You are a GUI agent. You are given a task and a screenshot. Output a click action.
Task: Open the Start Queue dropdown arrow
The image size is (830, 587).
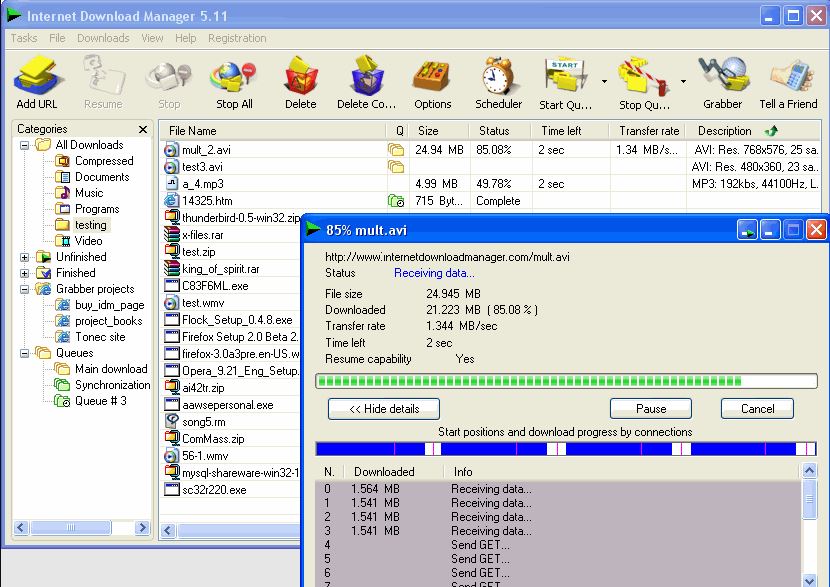click(x=605, y=82)
